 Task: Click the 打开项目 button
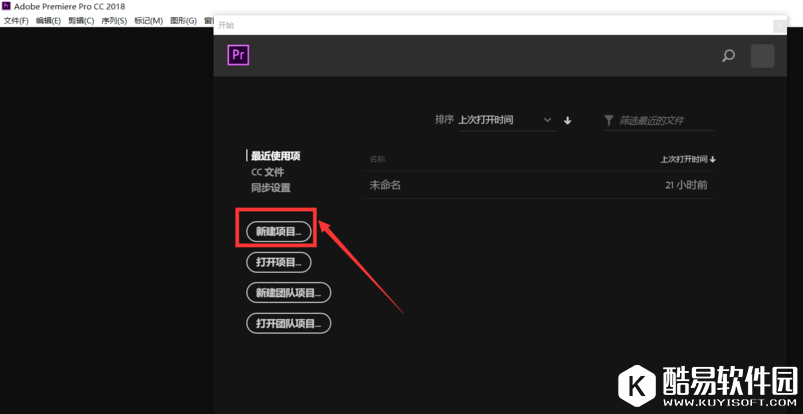click(x=279, y=262)
